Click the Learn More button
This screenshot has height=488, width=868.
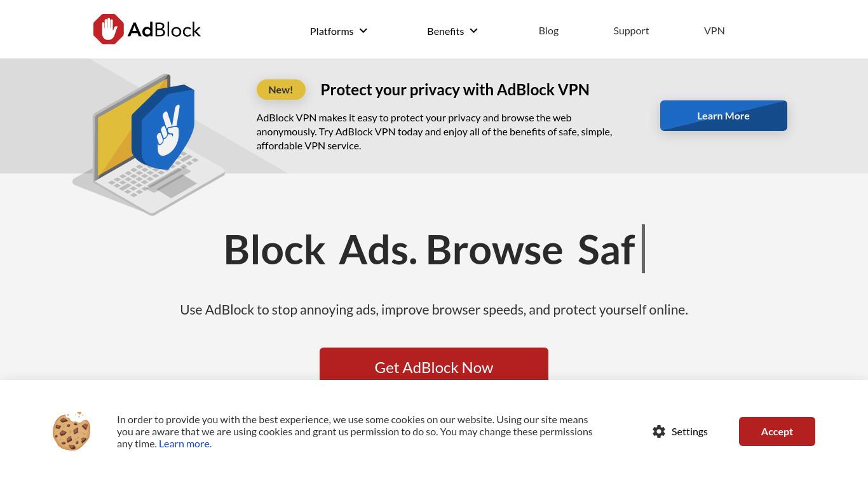(x=724, y=116)
